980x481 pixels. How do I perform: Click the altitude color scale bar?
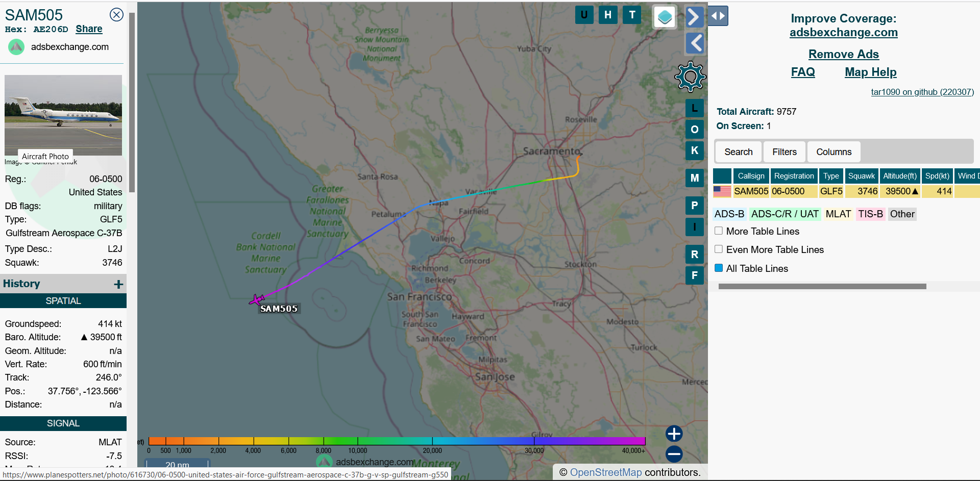[x=397, y=441]
